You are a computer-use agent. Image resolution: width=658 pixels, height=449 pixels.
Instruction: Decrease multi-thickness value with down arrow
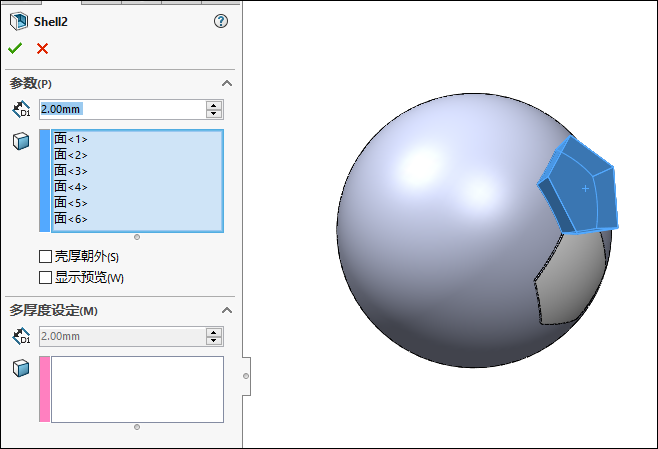click(x=214, y=341)
